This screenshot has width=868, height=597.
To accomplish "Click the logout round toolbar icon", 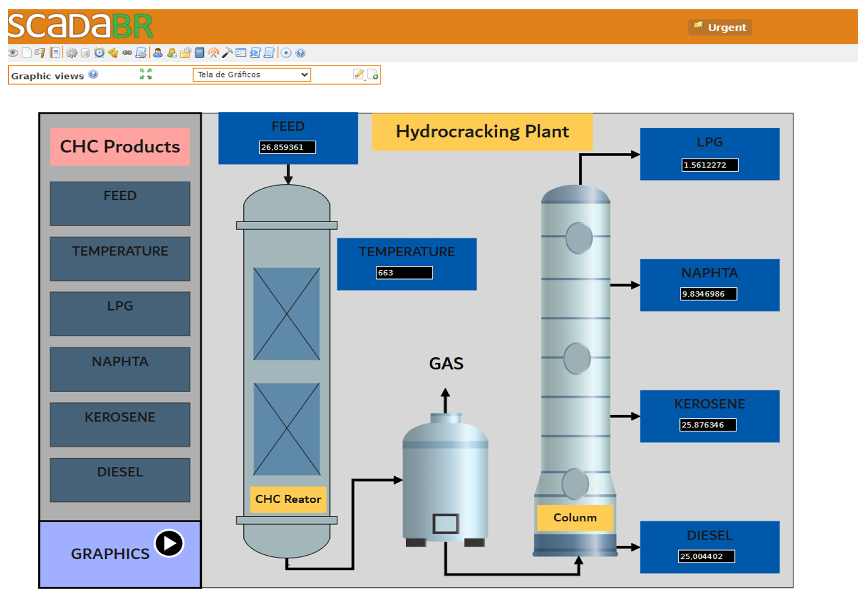I will (x=286, y=53).
